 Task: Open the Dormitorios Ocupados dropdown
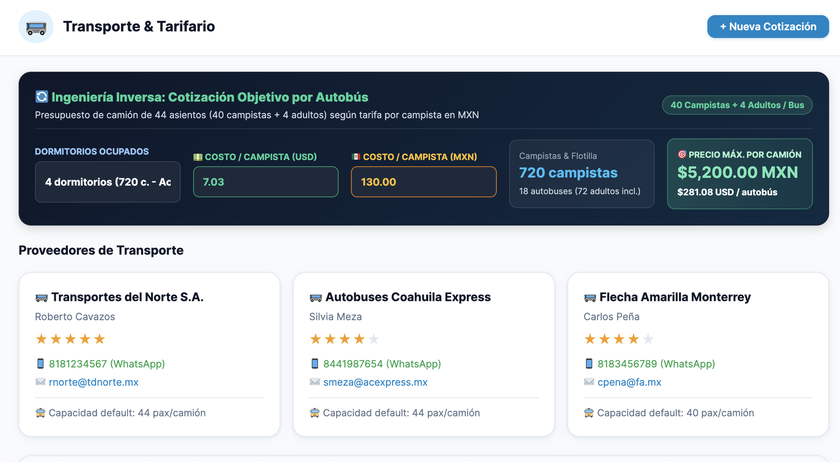[108, 182]
